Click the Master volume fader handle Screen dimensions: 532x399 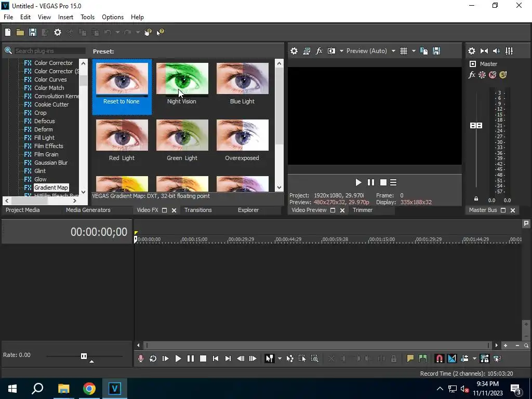[476, 126]
